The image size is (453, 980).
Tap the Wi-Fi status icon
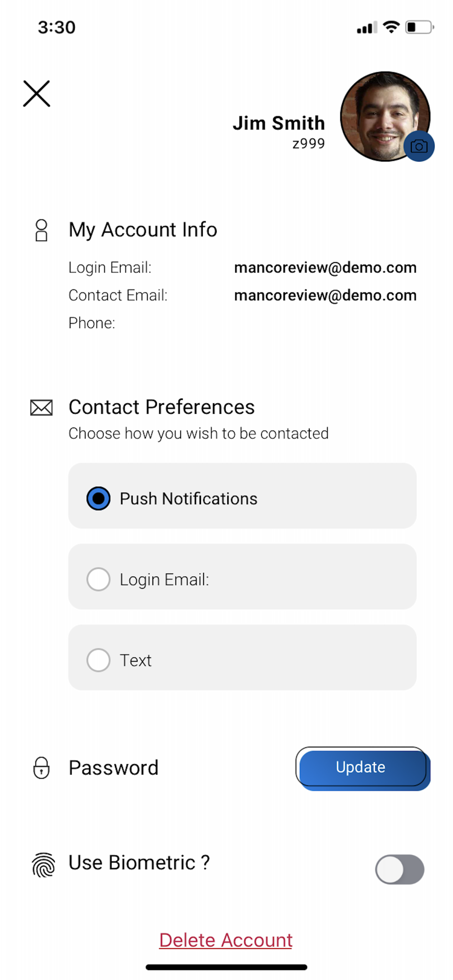click(x=391, y=27)
